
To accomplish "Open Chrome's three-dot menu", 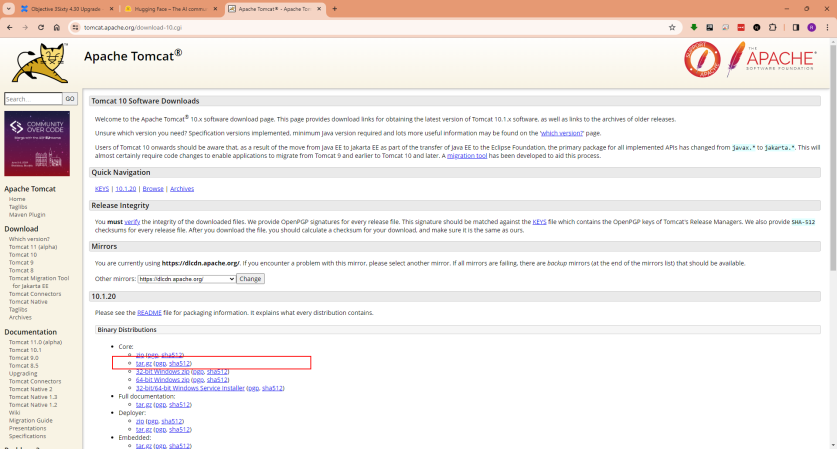I will [x=826, y=27].
